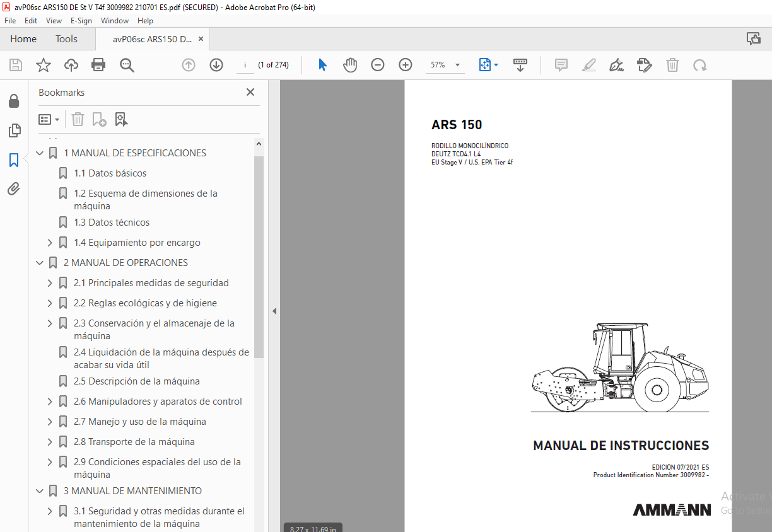Click the rotate/undo circular arrow icon
Image resolution: width=772 pixels, height=532 pixels.
point(699,65)
